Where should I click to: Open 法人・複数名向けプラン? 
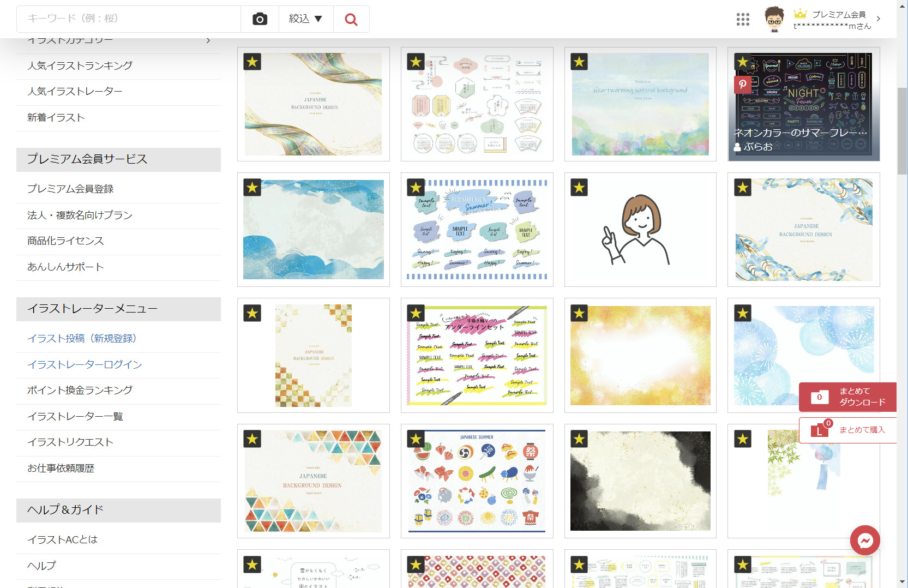click(80, 215)
